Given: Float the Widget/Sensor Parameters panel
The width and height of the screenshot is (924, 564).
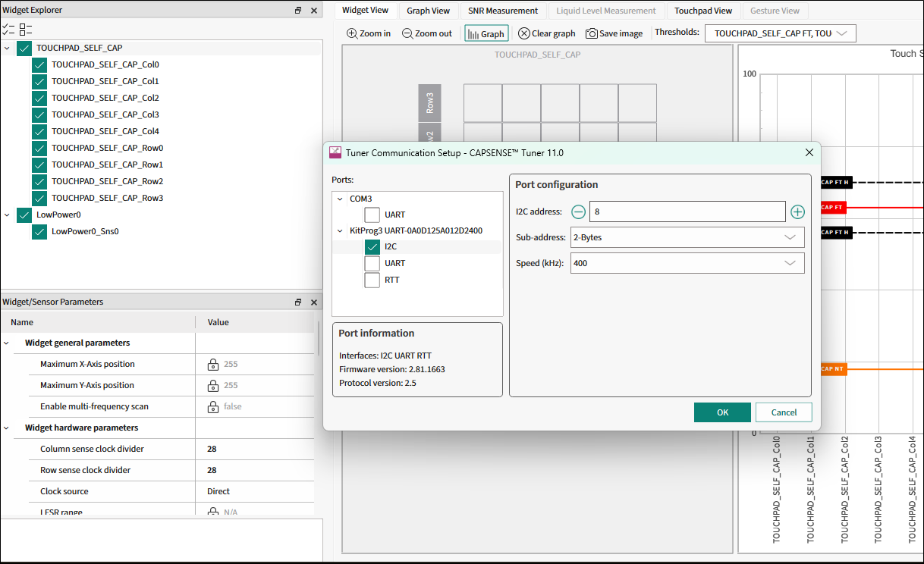Looking at the screenshot, I should (x=298, y=302).
